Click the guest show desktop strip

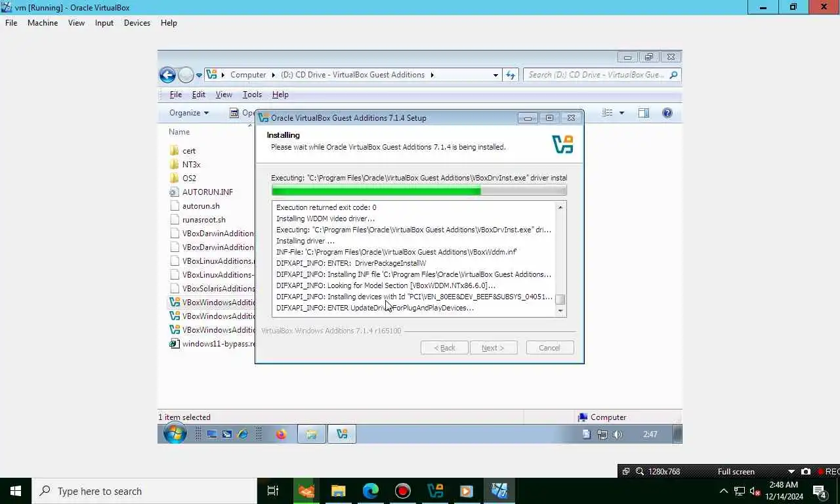click(678, 434)
